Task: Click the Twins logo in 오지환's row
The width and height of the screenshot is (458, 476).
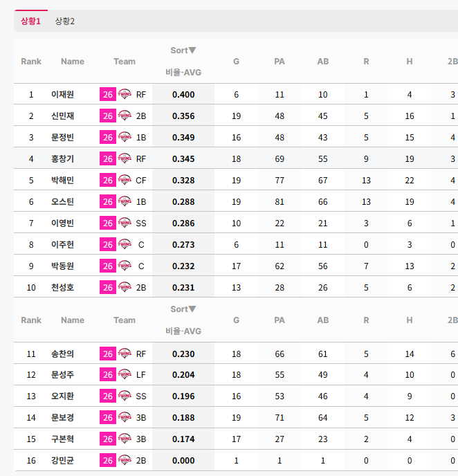Action: (125, 396)
